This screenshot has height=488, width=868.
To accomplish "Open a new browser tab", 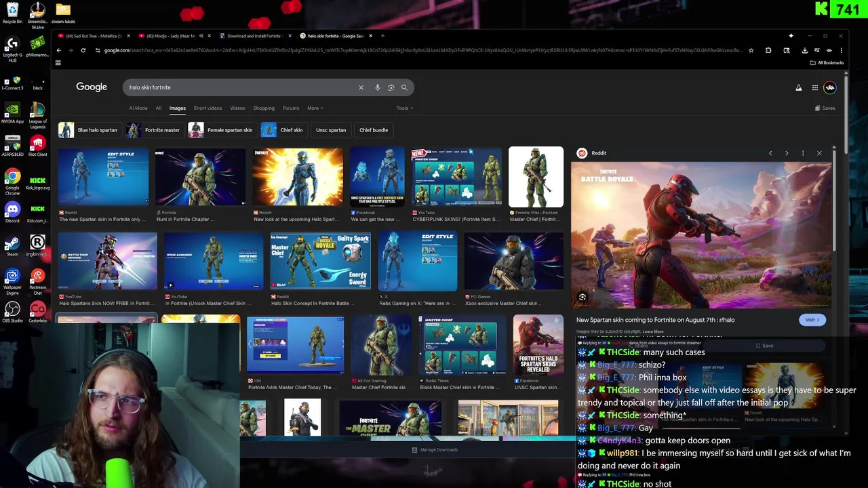I will pos(382,36).
